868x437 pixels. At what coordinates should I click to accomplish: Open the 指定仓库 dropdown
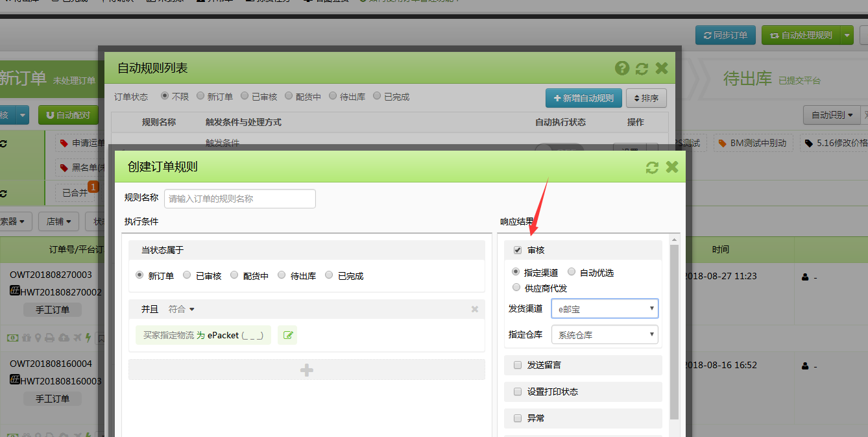[x=605, y=335]
